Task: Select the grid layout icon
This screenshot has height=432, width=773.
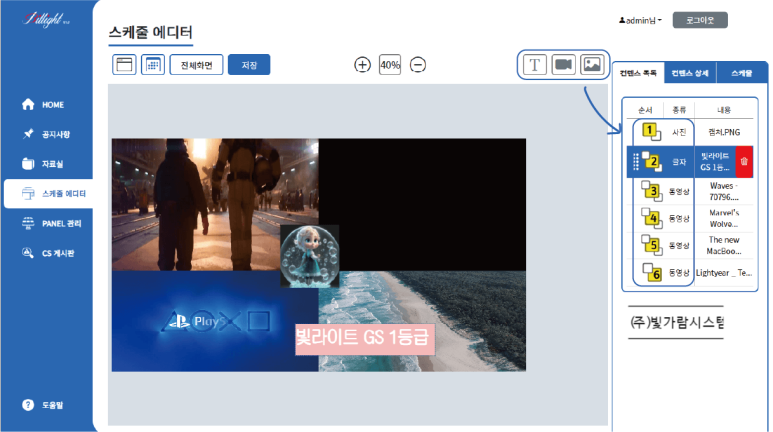Action: 153,65
